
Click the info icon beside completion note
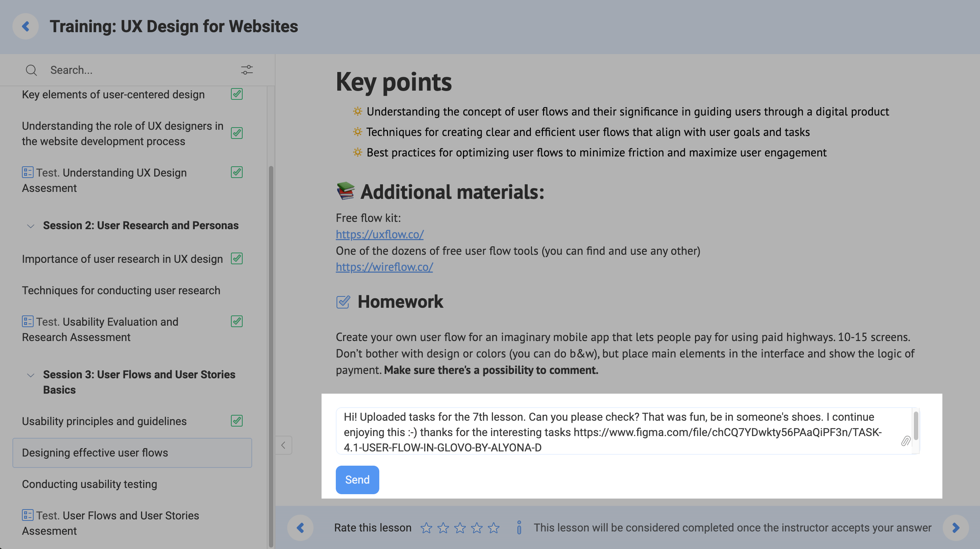pyautogui.click(x=519, y=528)
